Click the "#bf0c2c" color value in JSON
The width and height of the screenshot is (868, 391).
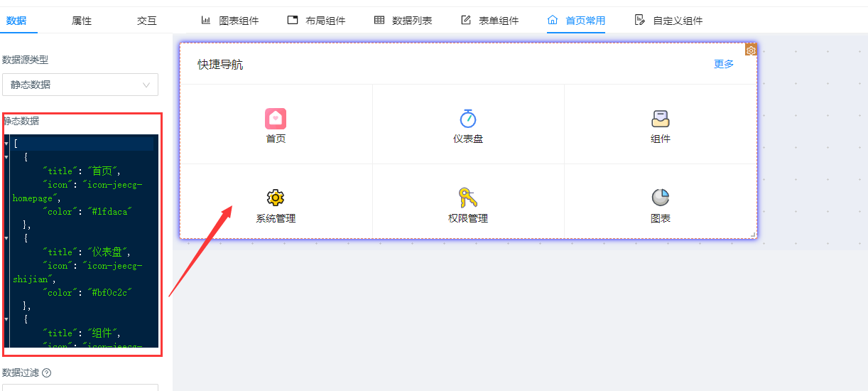109,292
